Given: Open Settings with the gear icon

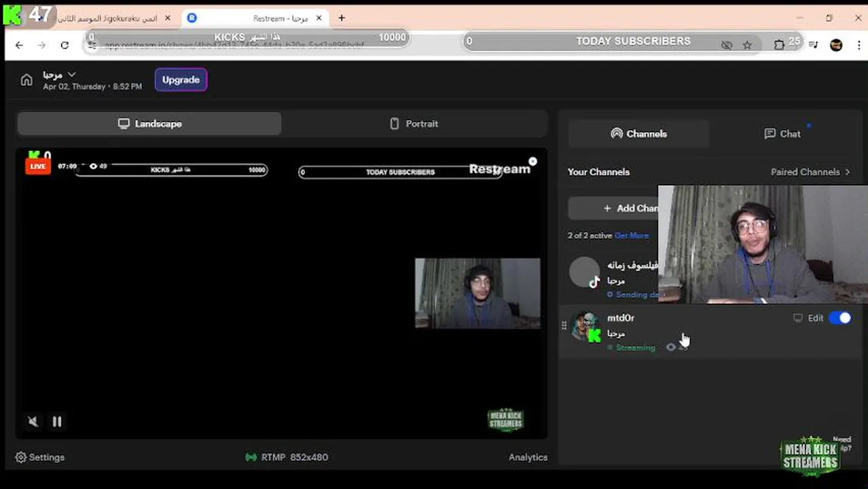Looking at the screenshot, I should [x=39, y=457].
